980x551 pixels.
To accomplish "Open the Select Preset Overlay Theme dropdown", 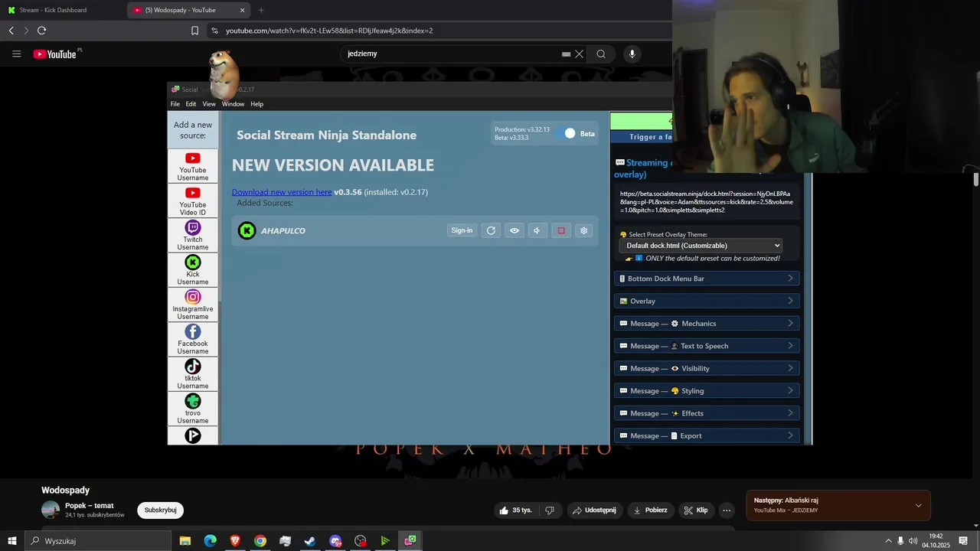I will pos(701,246).
